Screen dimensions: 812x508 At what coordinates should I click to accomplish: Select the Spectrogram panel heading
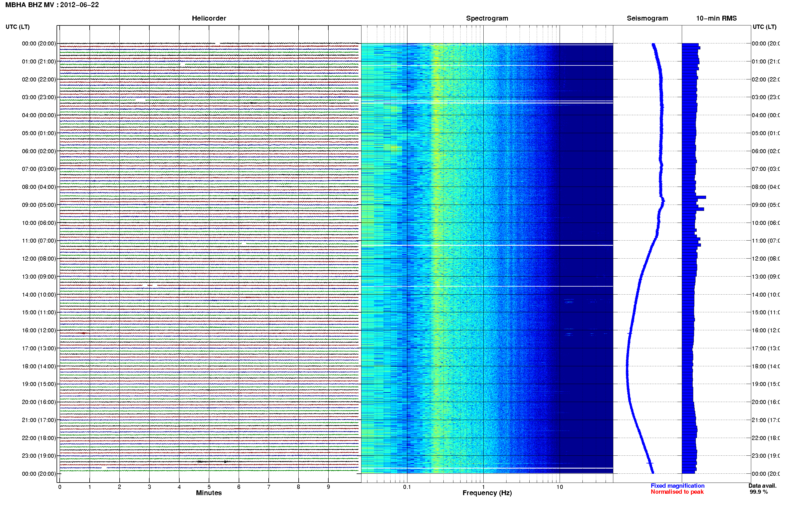click(x=487, y=19)
